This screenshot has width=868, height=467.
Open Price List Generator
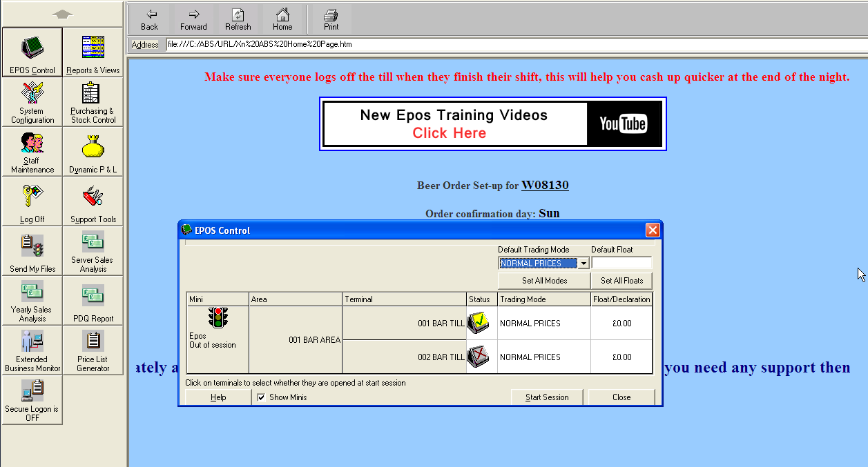pos(93,350)
